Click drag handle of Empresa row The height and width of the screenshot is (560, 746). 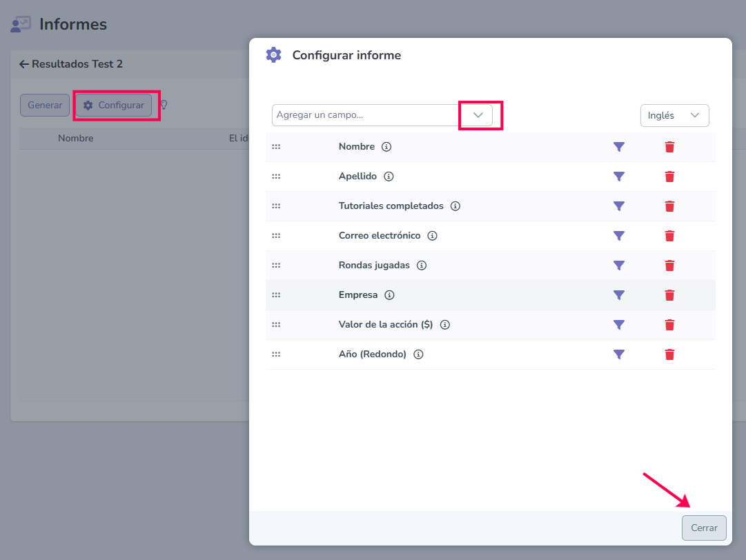[x=276, y=295]
